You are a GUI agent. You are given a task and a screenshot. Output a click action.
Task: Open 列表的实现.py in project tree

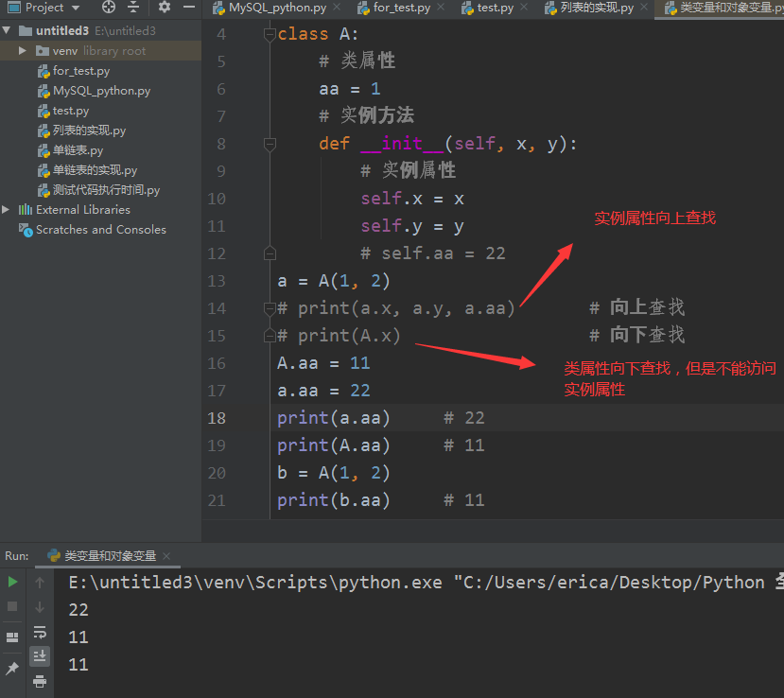pos(89,131)
